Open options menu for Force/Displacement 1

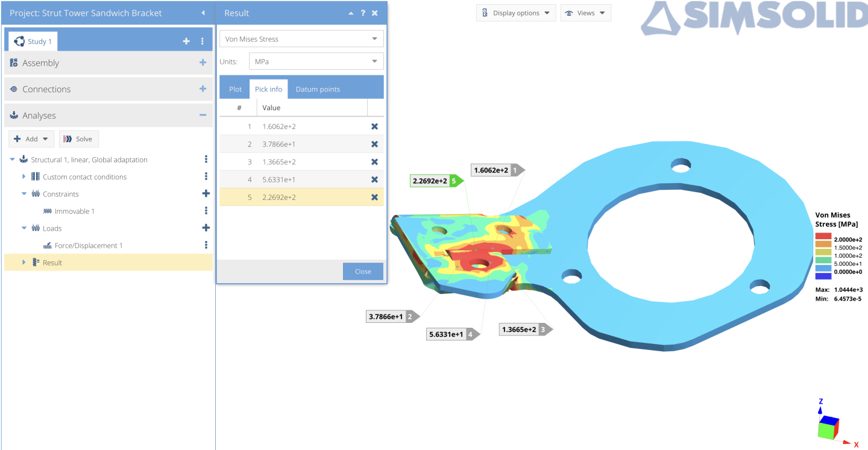pyautogui.click(x=206, y=245)
